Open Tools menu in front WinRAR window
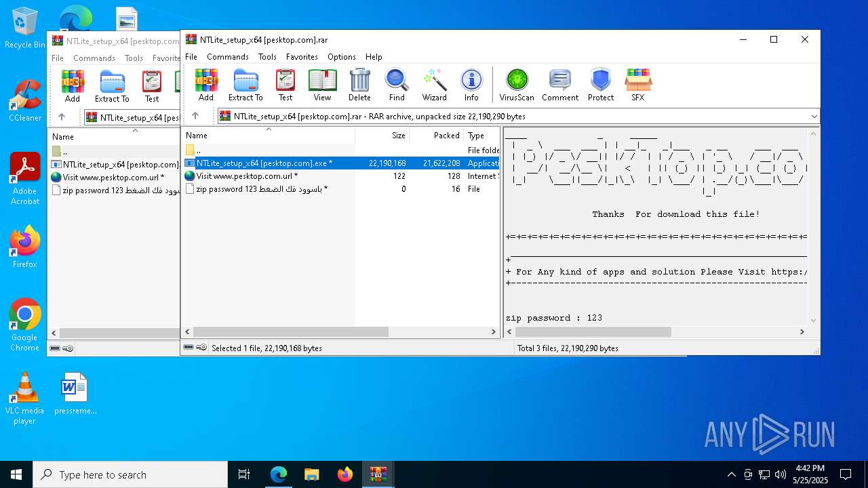868x488 pixels. pyautogui.click(x=267, y=57)
